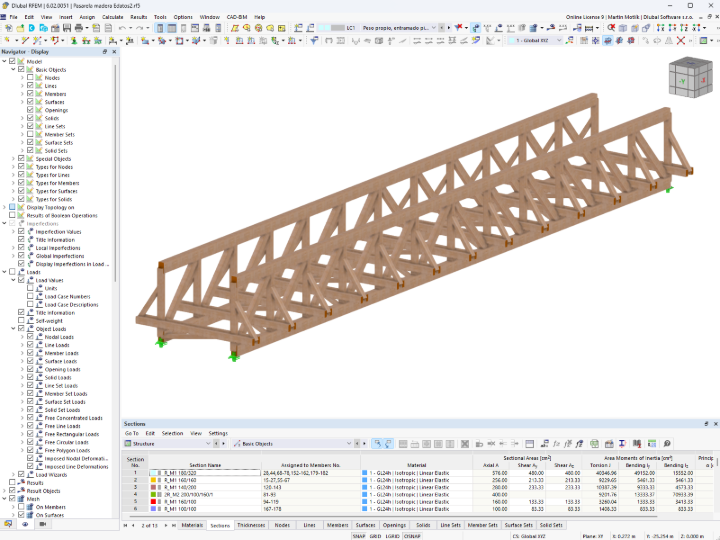Click the red X delete icon in second toolbar
The image size is (720, 540).
pyautogui.click(x=681, y=41)
